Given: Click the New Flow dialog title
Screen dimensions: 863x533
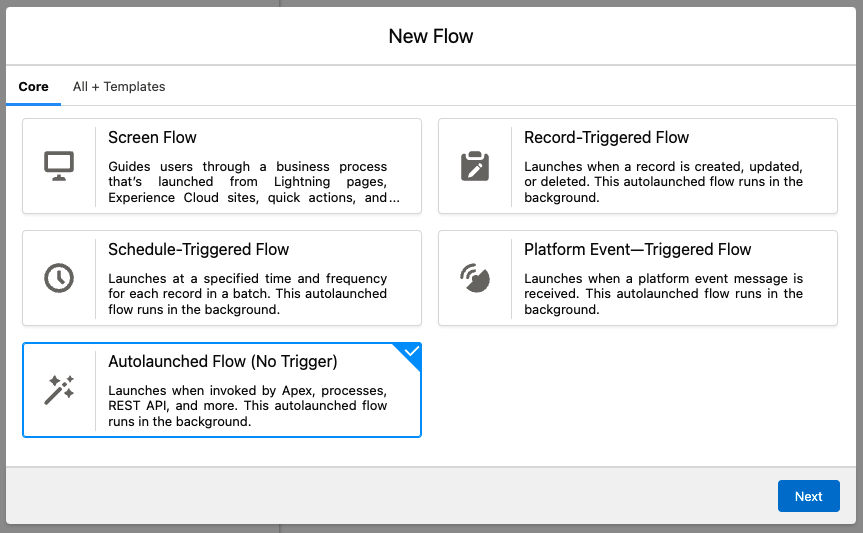Looking at the screenshot, I should tap(431, 36).
